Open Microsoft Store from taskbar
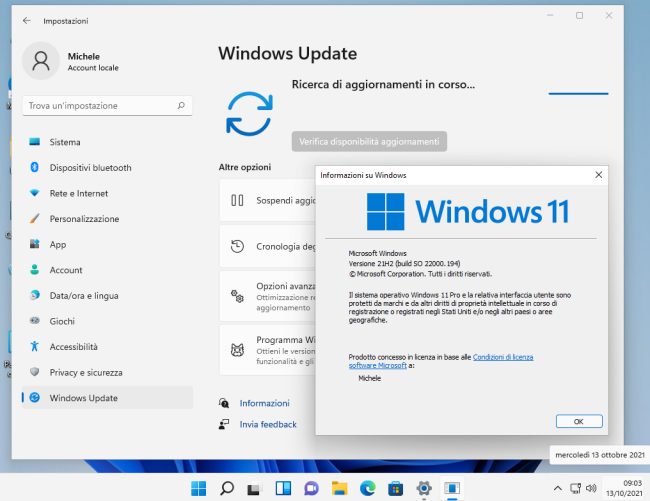Screen dimensions: 650x501 395,488
